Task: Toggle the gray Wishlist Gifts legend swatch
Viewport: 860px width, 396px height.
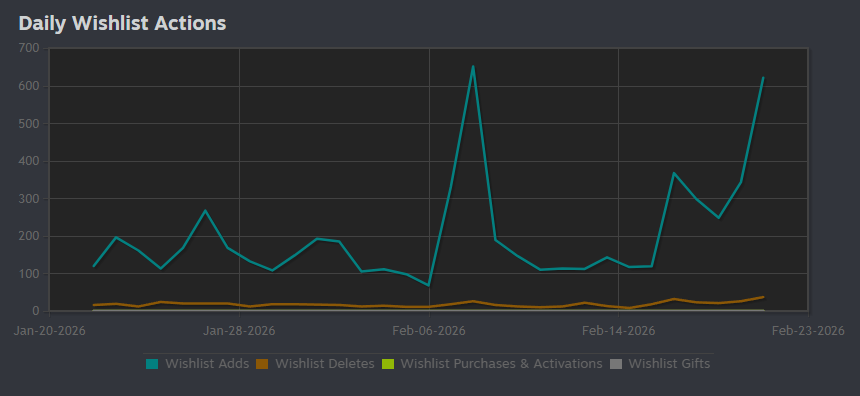Action: click(x=616, y=364)
